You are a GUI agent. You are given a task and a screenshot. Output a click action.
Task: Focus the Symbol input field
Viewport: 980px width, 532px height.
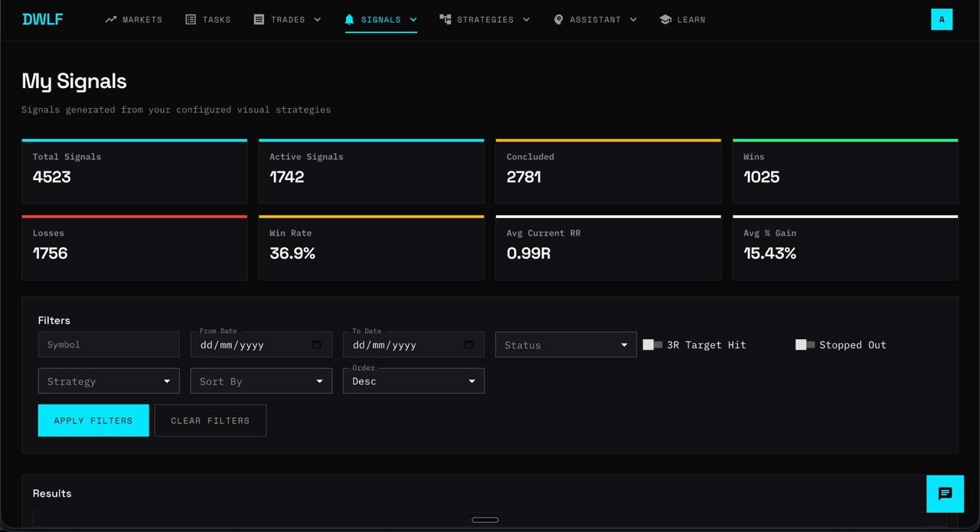point(109,344)
